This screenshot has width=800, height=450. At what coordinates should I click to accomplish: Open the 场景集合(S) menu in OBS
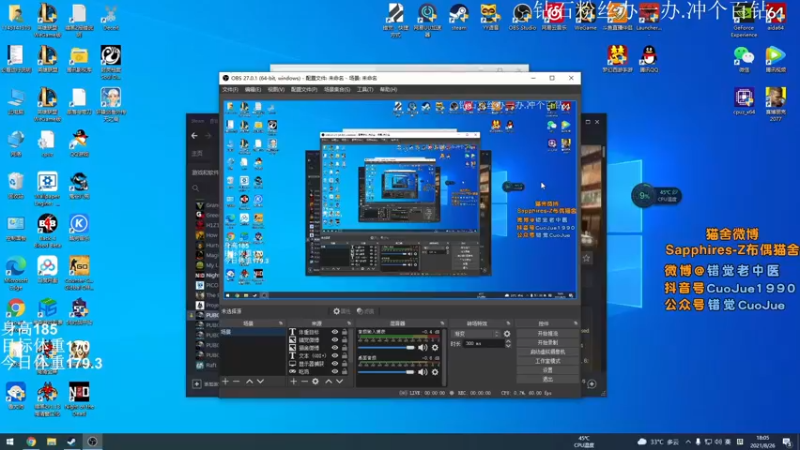click(337, 90)
